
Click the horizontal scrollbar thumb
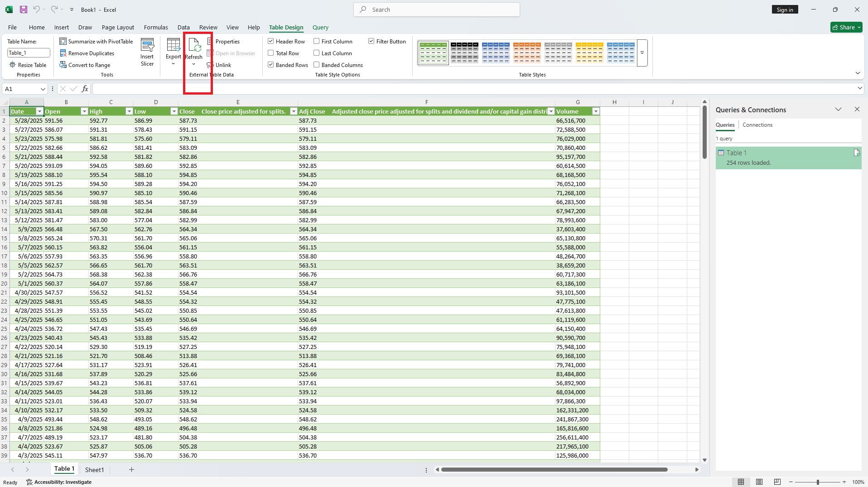coord(555,470)
